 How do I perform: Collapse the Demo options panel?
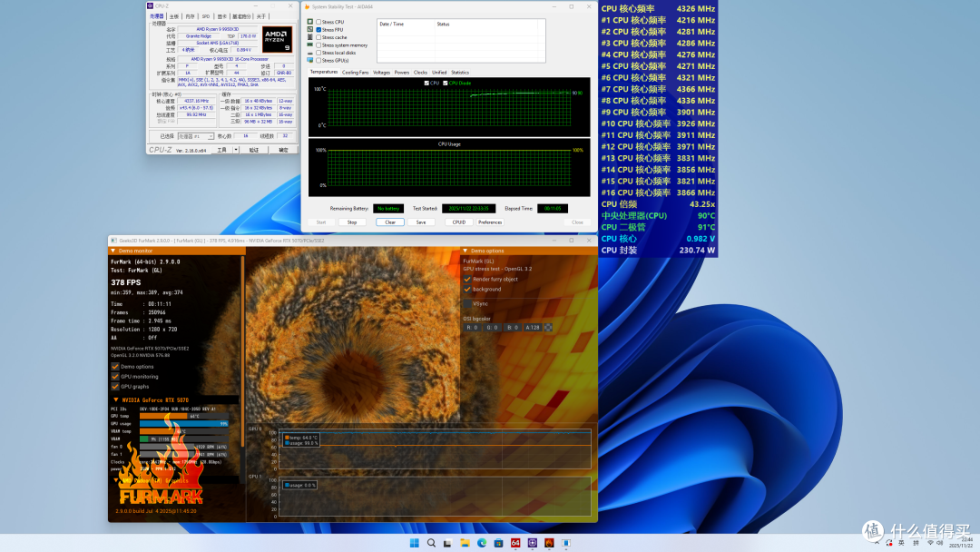coord(465,251)
